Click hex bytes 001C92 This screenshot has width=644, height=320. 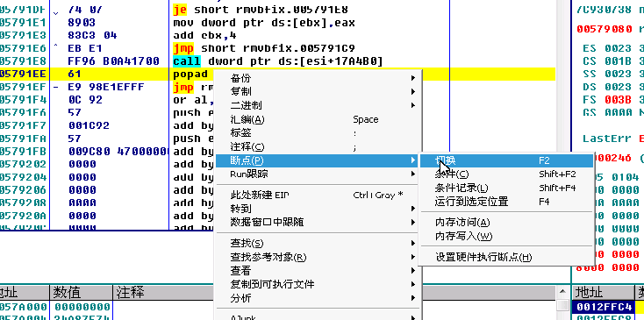(89, 125)
